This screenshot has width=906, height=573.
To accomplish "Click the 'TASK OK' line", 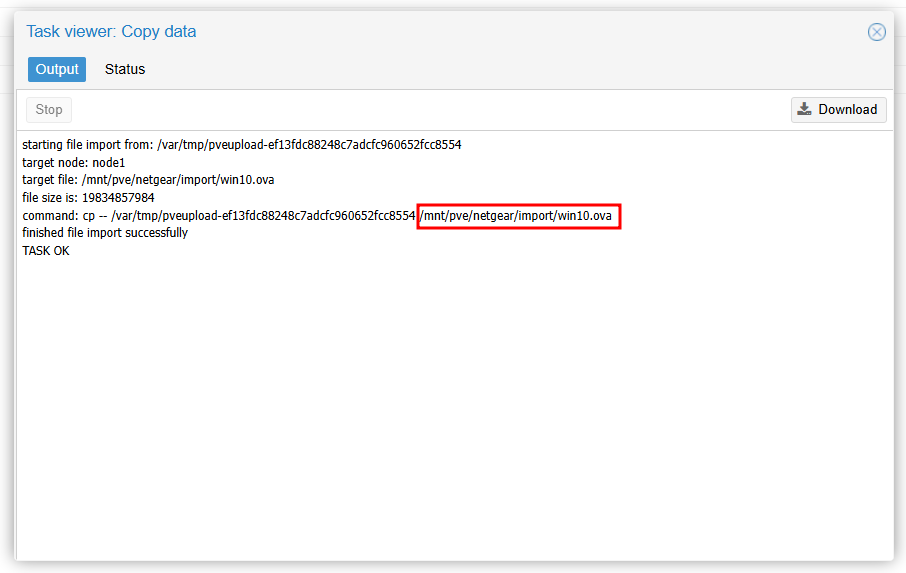I will (x=46, y=251).
